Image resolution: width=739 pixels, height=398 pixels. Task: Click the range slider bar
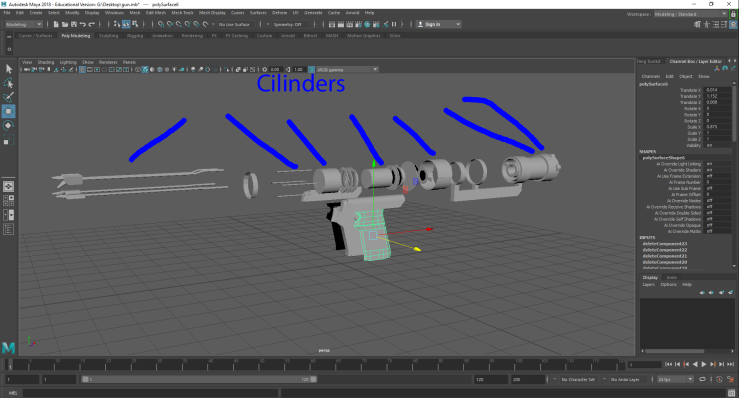199,379
